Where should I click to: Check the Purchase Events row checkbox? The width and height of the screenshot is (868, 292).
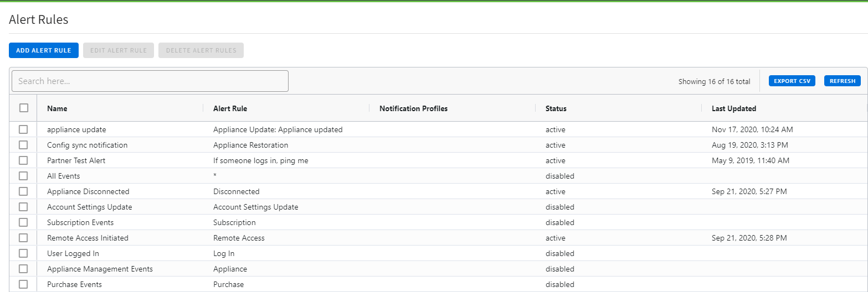click(x=23, y=284)
